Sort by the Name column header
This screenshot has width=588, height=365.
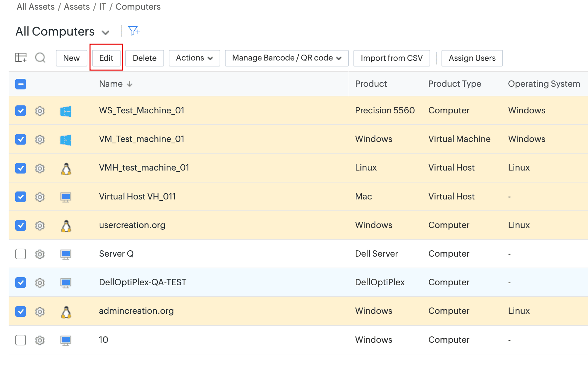[111, 84]
